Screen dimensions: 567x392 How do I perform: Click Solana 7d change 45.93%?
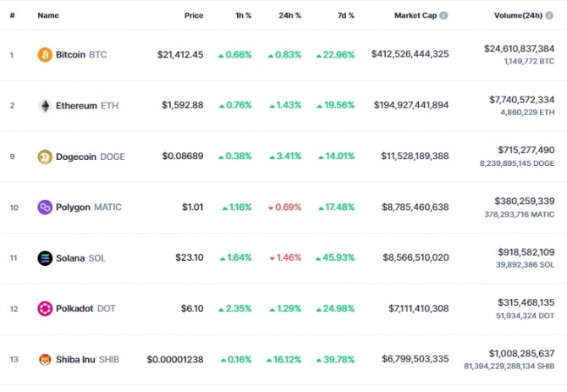pos(335,257)
